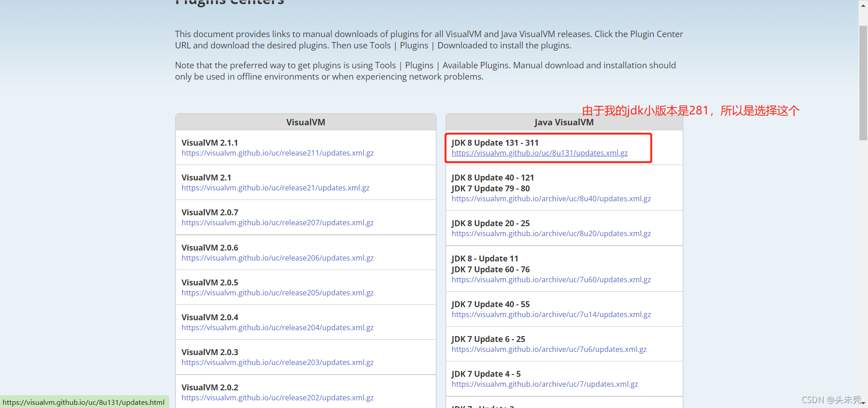This screenshot has width=868, height=408.
Task: Select the 'VisualVM 2.0.3' heading text
Action: coord(210,352)
